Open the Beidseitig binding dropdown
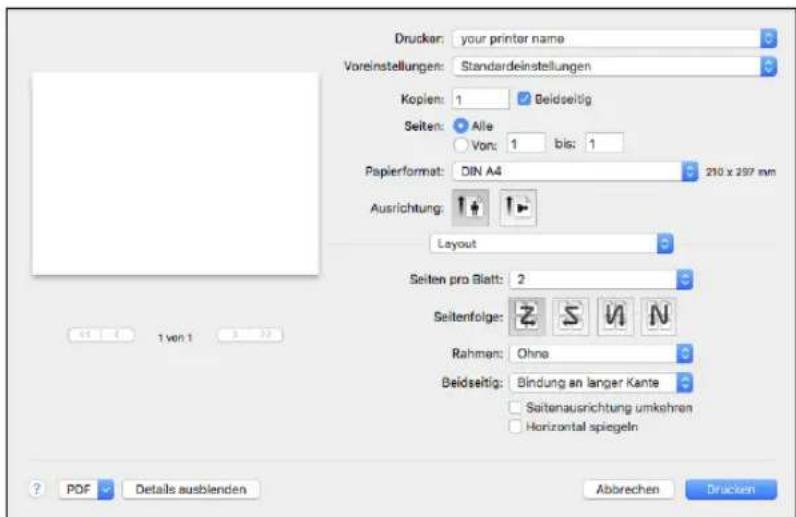Viewport: 796px width, 517px height. (601, 382)
